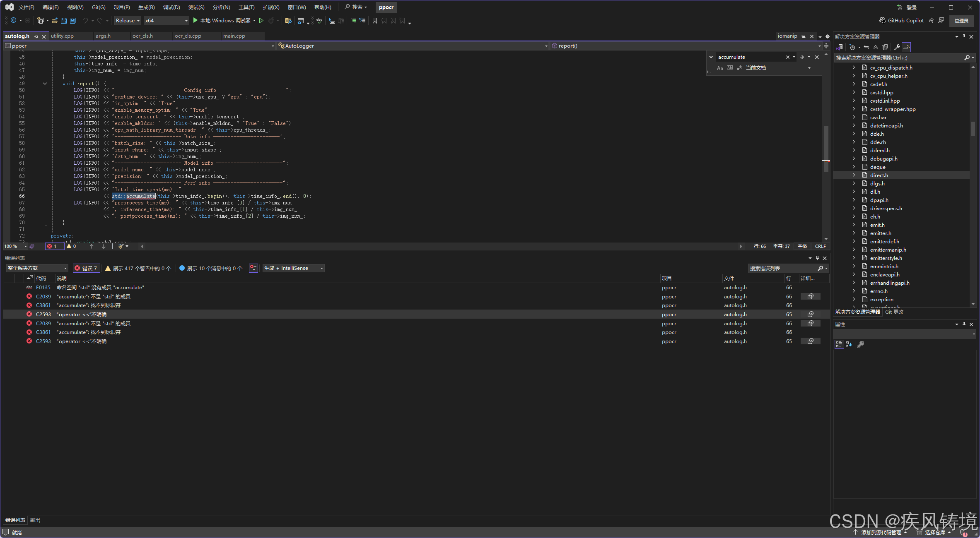Open error code link C2039

(43, 297)
